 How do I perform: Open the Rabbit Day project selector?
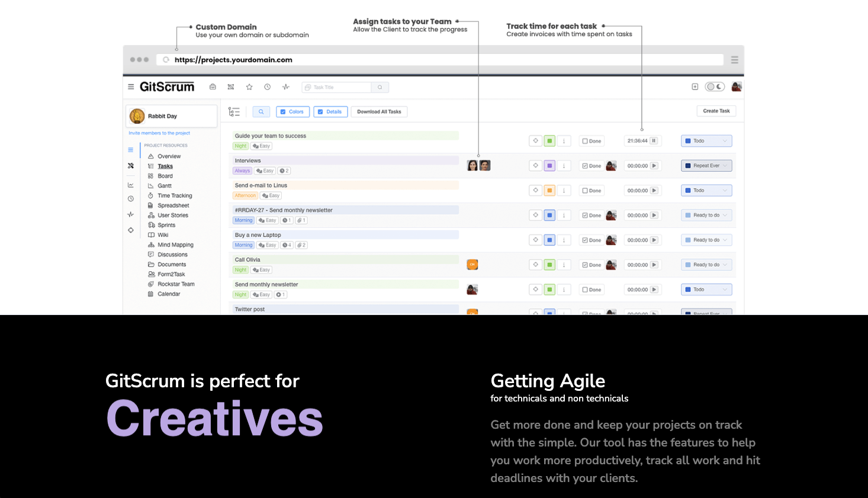(172, 116)
